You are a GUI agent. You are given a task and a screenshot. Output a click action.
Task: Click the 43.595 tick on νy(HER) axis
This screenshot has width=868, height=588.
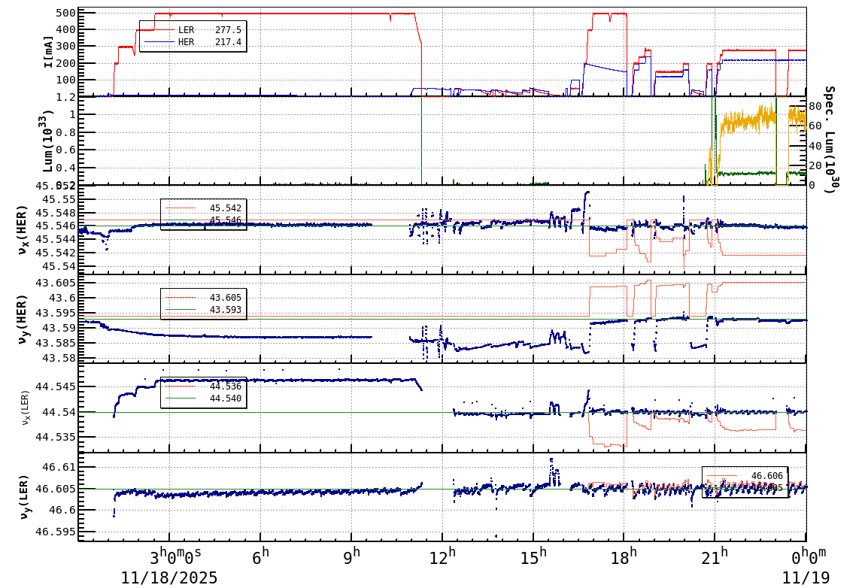[x=56, y=313]
